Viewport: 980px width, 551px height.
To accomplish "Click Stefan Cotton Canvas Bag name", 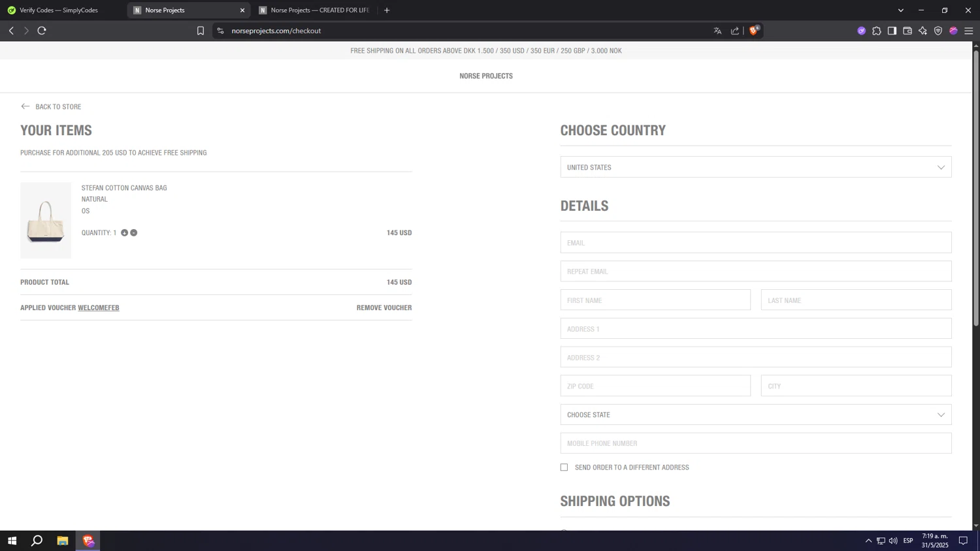I will click(x=124, y=188).
